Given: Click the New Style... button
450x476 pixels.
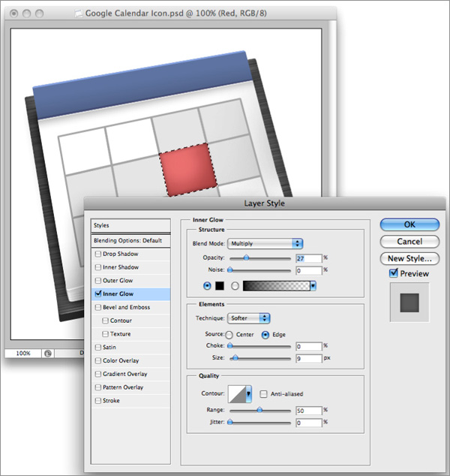Looking at the screenshot, I should point(409,258).
